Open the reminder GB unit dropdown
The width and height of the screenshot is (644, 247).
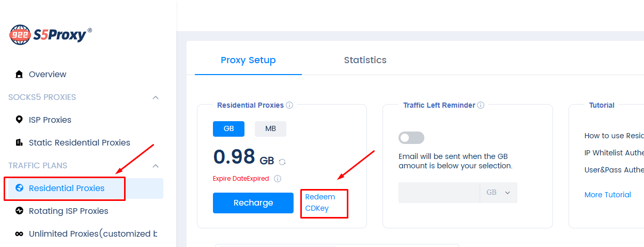point(498,193)
